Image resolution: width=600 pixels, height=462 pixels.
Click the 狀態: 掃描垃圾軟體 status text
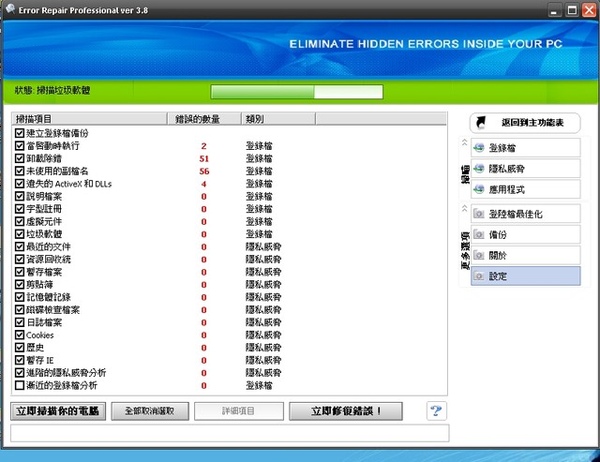pyautogui.click(x=52, y=90)
